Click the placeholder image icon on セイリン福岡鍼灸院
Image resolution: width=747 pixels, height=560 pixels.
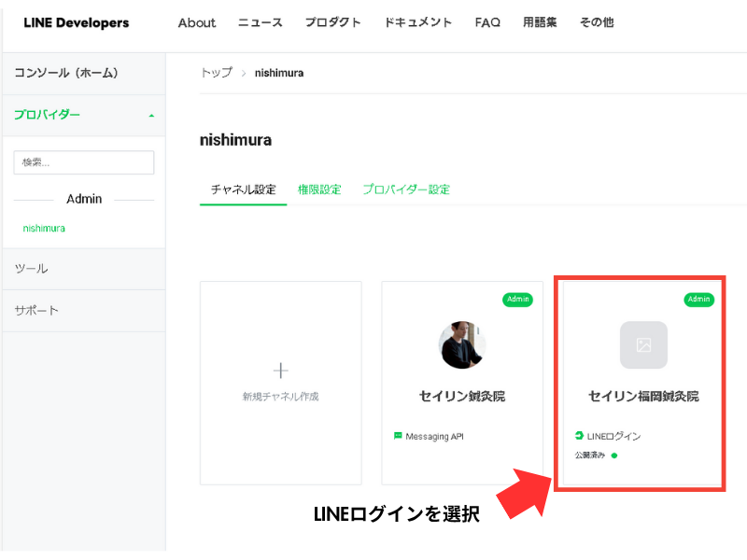tap(643, 344)
